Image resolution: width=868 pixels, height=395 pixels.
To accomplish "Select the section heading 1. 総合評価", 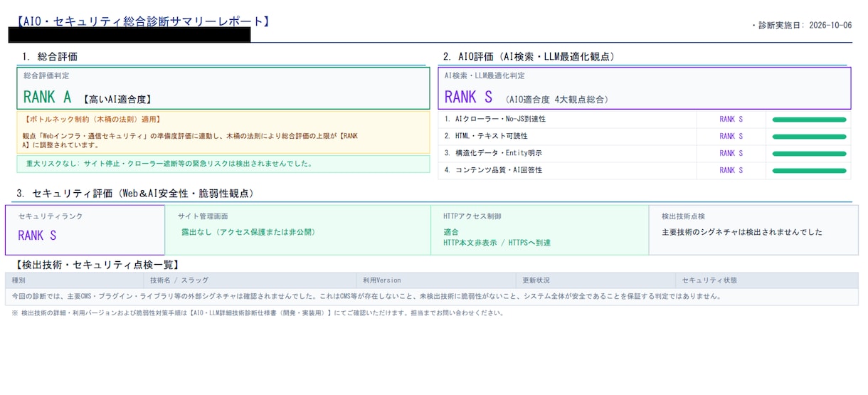I will [x=49, y=56].
